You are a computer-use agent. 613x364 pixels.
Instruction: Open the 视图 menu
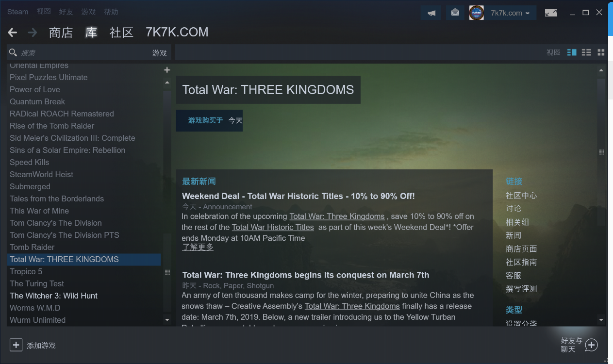44,12
